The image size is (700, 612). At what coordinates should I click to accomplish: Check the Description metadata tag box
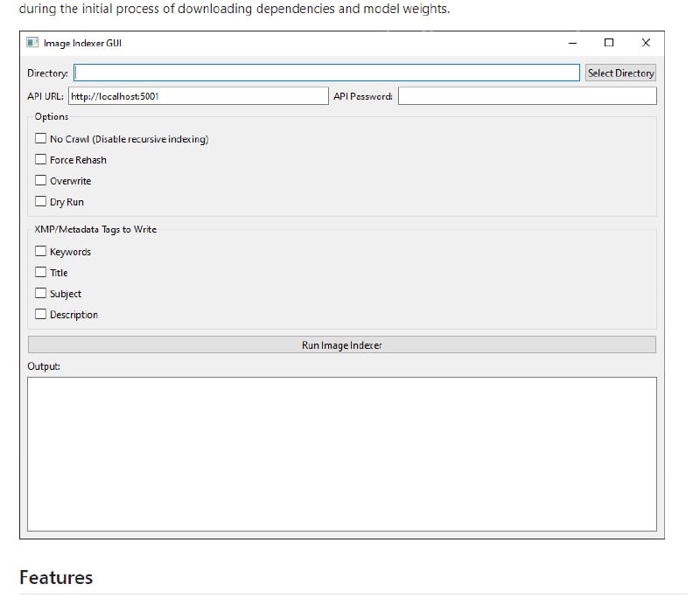pos(40,314)
